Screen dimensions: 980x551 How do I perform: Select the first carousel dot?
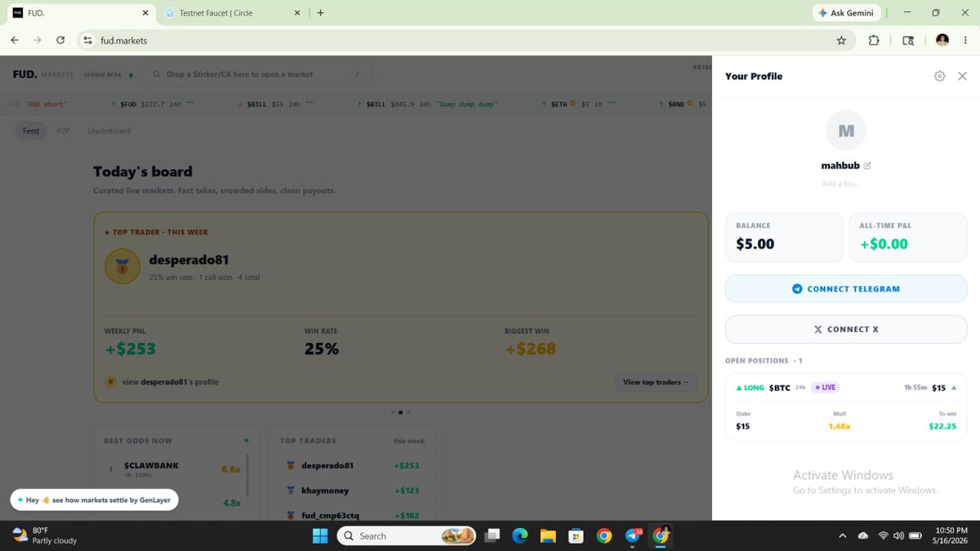[x=392, y=412]
